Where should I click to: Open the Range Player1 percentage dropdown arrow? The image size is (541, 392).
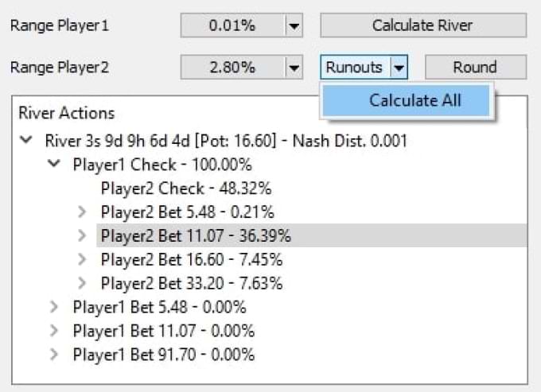pyautogui.click(x=294, y=25)
